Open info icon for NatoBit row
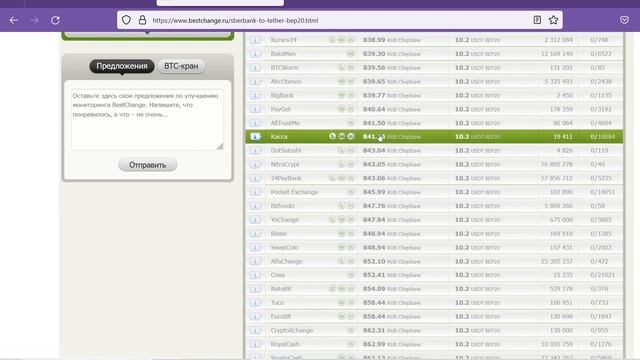The width and height of the screenshot is (640, 360). 255,289
